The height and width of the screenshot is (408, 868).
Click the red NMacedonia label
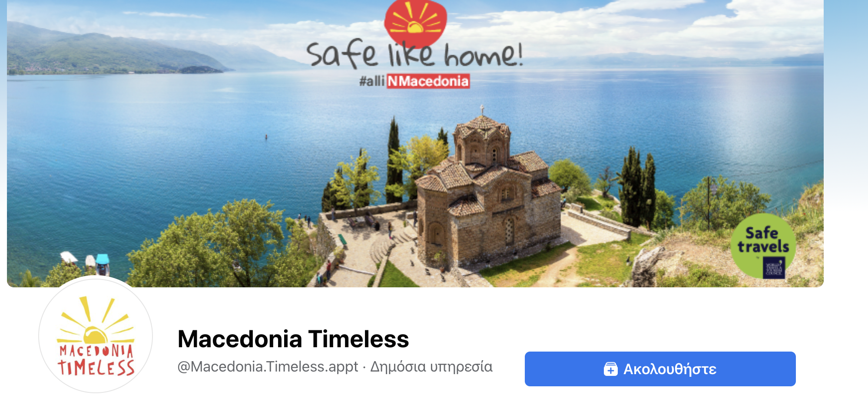click(x=428, y=81)
